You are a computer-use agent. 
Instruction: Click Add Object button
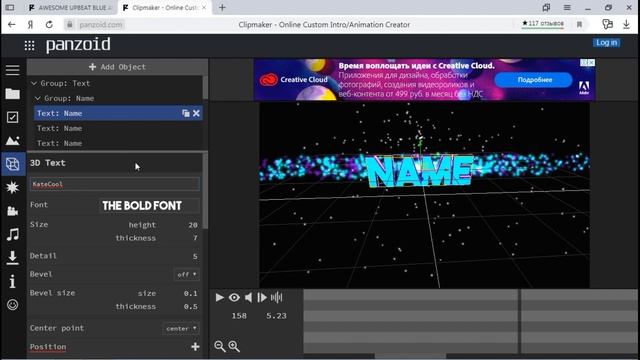(x=117, y=67)
